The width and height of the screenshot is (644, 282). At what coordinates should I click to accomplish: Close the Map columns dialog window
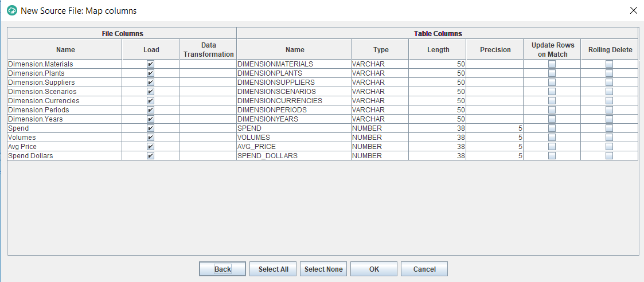point(633,10)
